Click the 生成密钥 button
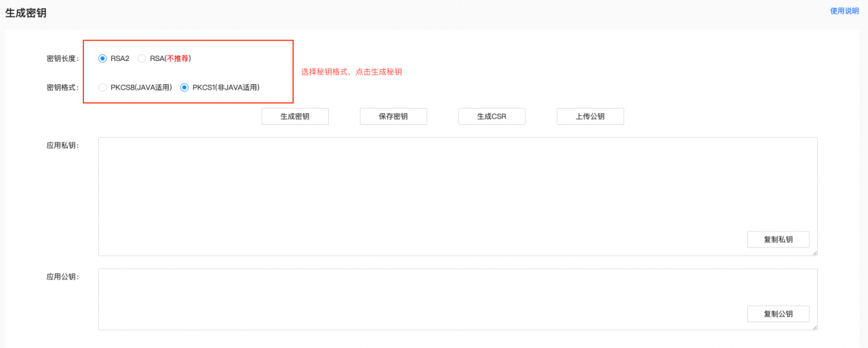Screen dimensions: 868x348 point(295,117)
